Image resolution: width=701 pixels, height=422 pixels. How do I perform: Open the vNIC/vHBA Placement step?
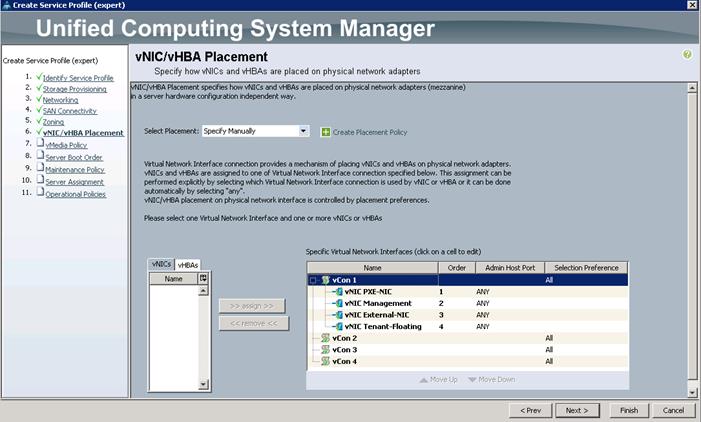click(x=83, y=133)
